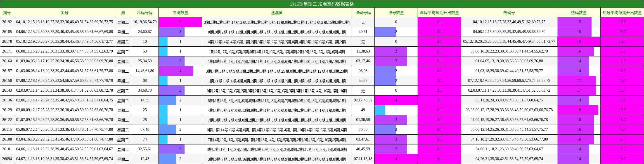Screen dimensions: 644x164
Task: Click the 星期二 cell in row 26171
Action: tap(123, 51)
